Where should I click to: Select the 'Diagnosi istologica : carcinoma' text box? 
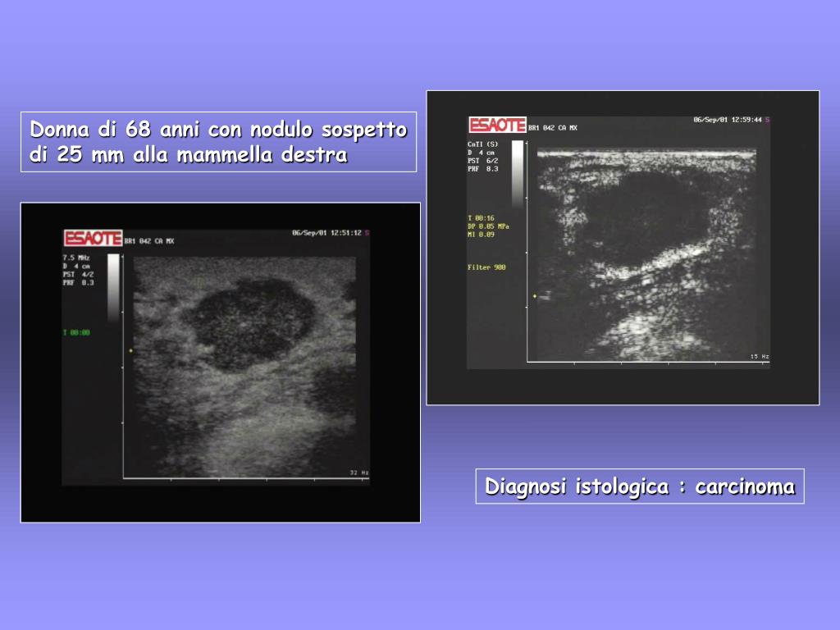[x=640, y=486]
